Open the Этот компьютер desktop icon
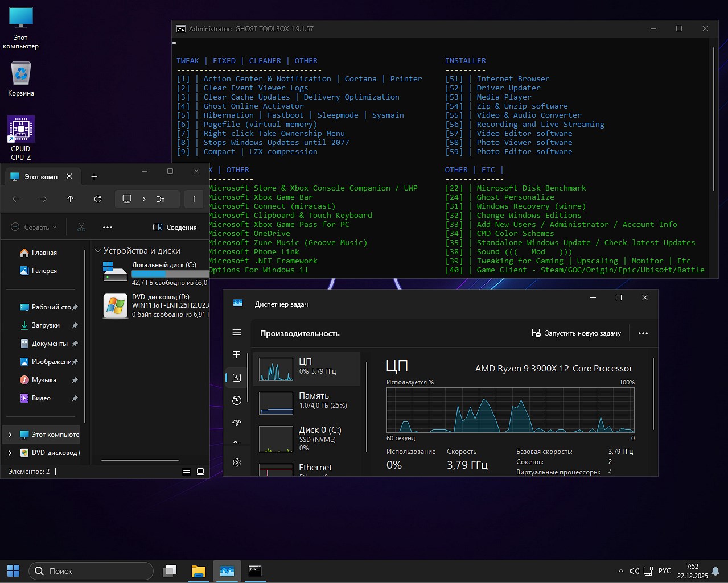 click(x=21, y=28)
